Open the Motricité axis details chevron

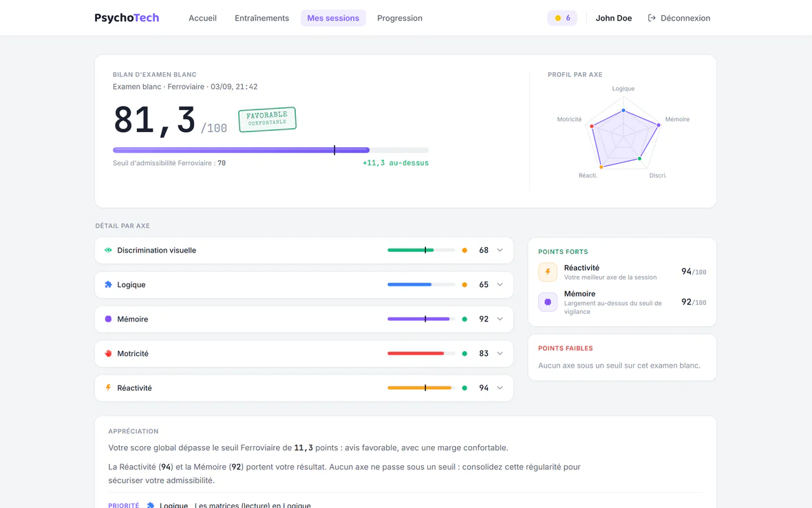coord(500,353)
